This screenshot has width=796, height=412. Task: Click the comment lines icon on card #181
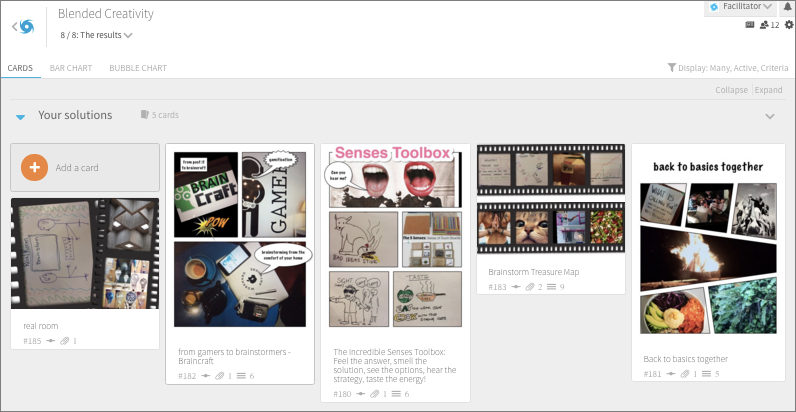tap(707, 374)
